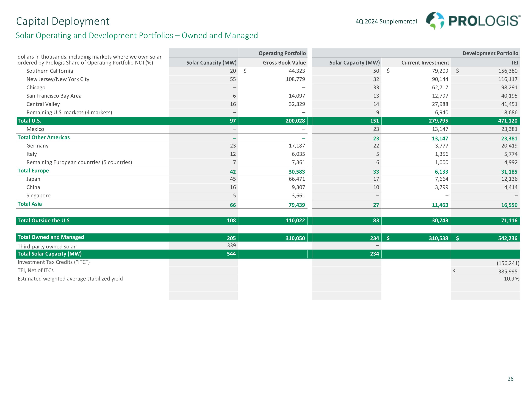This screenshot has height=399, width=532.
Task: Click the Total Europe row label
Action: pyautogui.click(x=33, y=171)
